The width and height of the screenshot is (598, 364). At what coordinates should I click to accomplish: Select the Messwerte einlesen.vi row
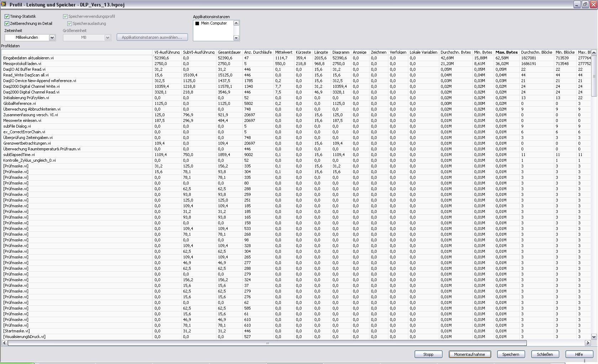[x=296, y=121]
